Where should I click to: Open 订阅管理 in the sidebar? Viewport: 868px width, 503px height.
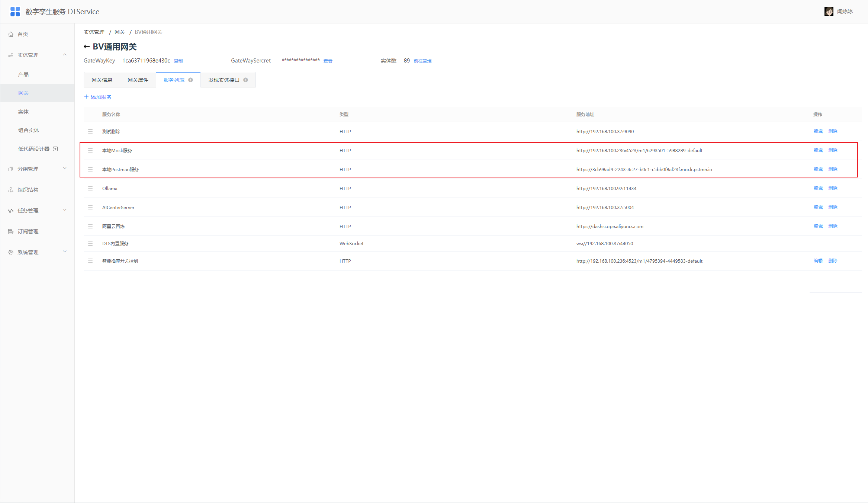tap(28, 231)
